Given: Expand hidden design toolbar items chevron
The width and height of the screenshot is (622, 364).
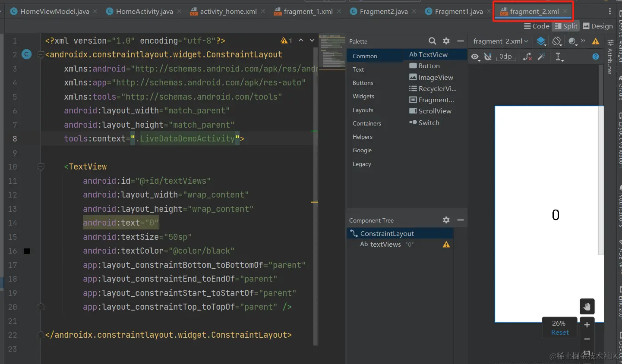Looking at the screenshot, I should coord(584,41).
